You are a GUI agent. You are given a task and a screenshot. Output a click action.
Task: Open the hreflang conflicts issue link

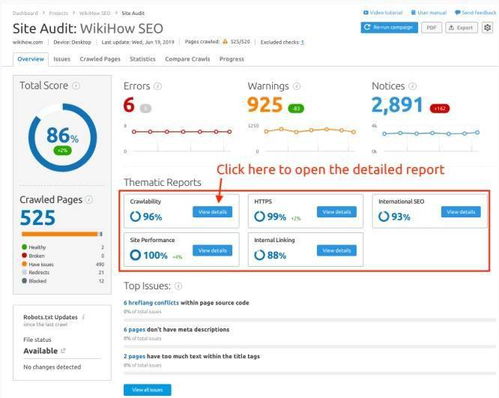(x=151, y=303)
